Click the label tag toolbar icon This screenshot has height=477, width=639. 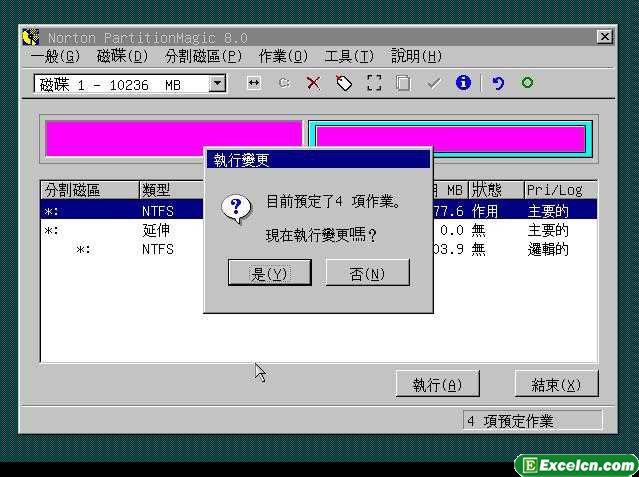click(x=344, y=83)
